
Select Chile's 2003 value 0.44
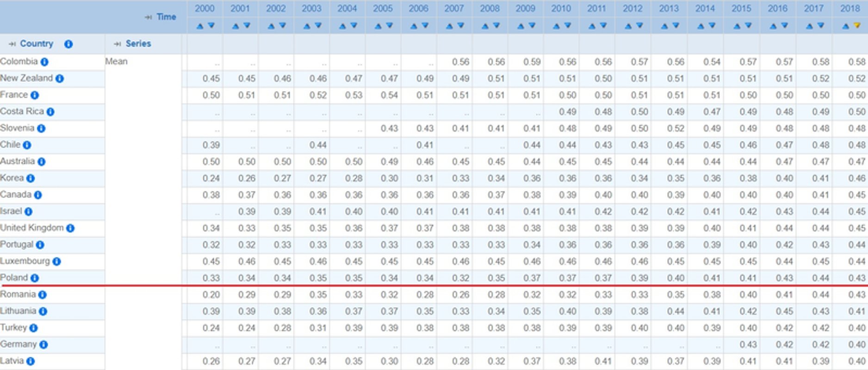click(x=318, y=145)
